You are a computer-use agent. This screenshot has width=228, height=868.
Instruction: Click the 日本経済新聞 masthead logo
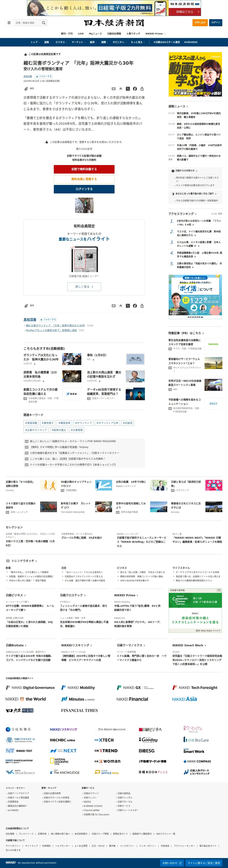point(114,23)
